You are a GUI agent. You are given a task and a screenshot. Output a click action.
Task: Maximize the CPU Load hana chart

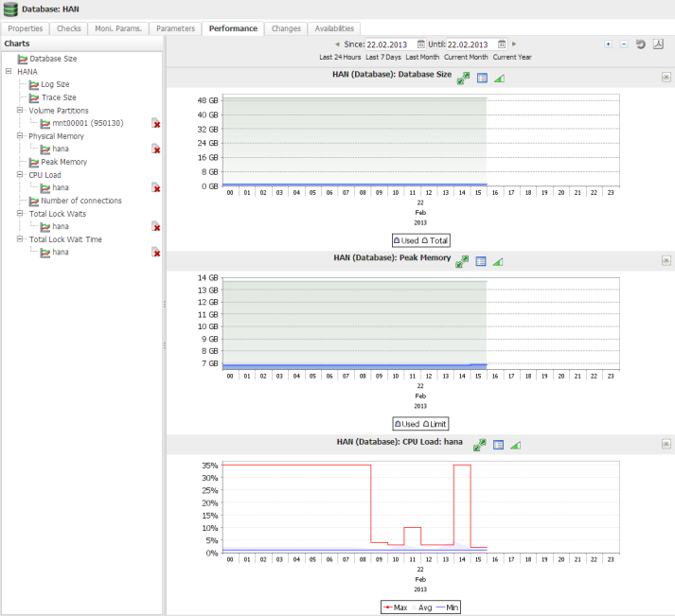click(480, 445)
